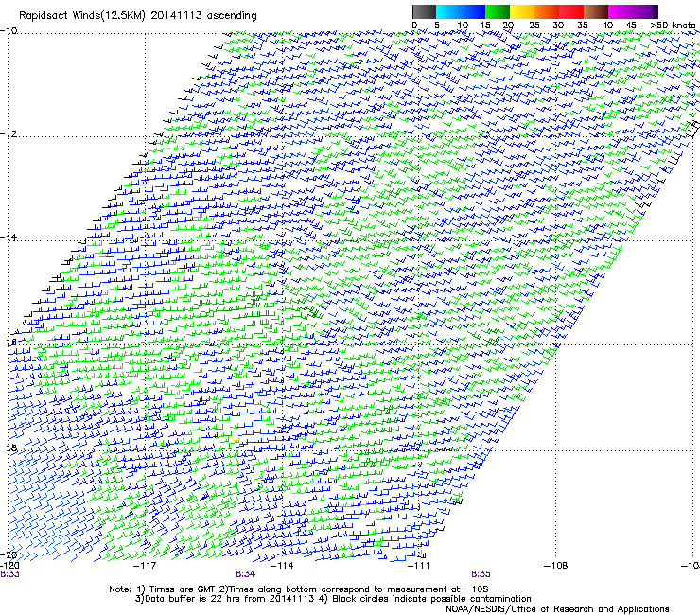
Task: Click the purple '8:34' time label
Action: tap(246, 574)
